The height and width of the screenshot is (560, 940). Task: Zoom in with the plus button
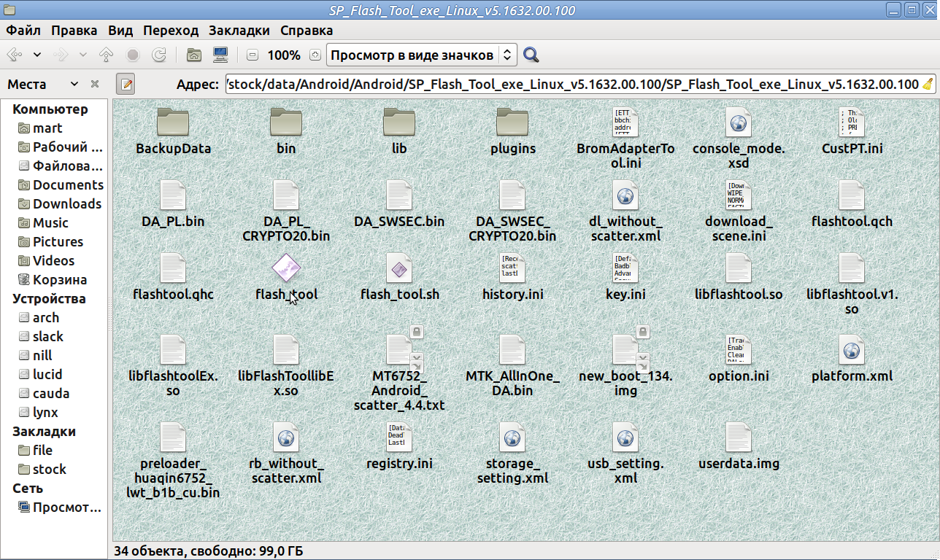coord(315,55)
